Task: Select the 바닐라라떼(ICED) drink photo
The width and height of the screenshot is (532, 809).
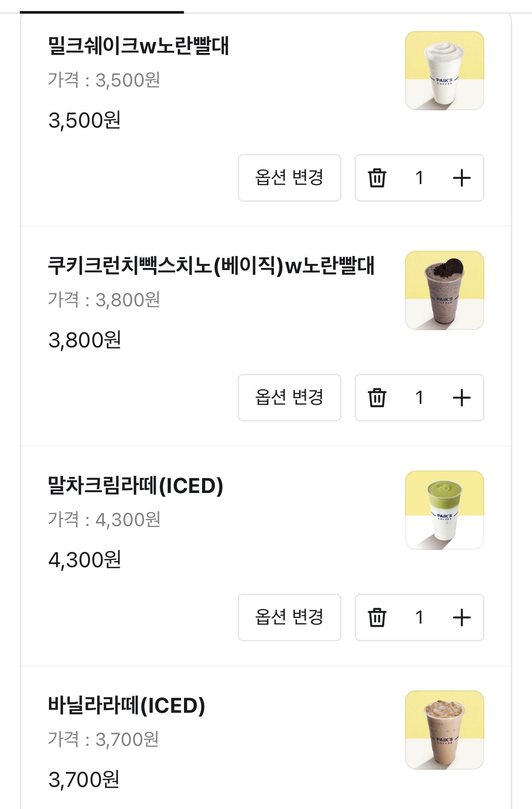Action: 444,730
